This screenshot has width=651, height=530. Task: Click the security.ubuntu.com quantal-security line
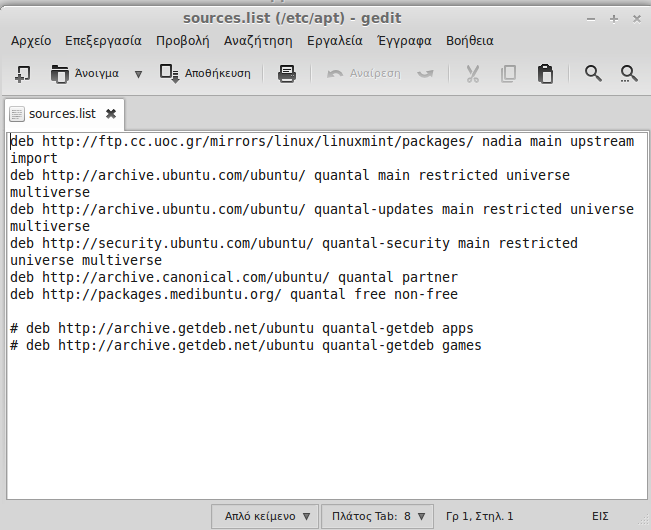tap(294, 244)
